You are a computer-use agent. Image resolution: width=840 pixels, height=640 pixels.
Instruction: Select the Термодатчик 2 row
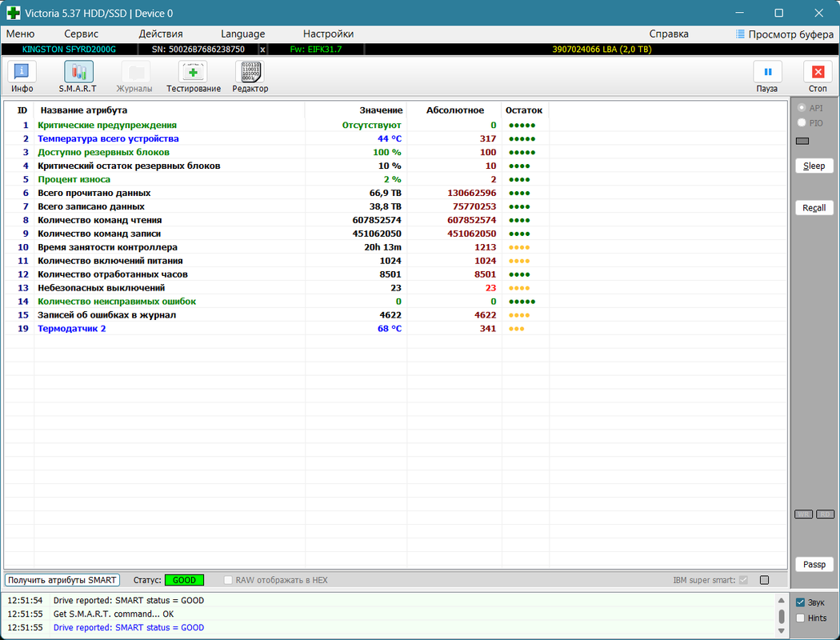tap(396, 329)
